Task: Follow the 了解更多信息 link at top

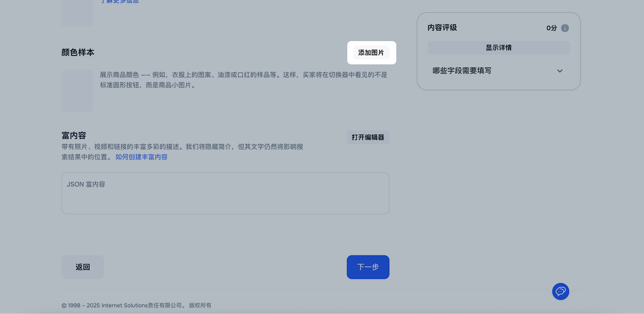Action: (x=119, y=1)
